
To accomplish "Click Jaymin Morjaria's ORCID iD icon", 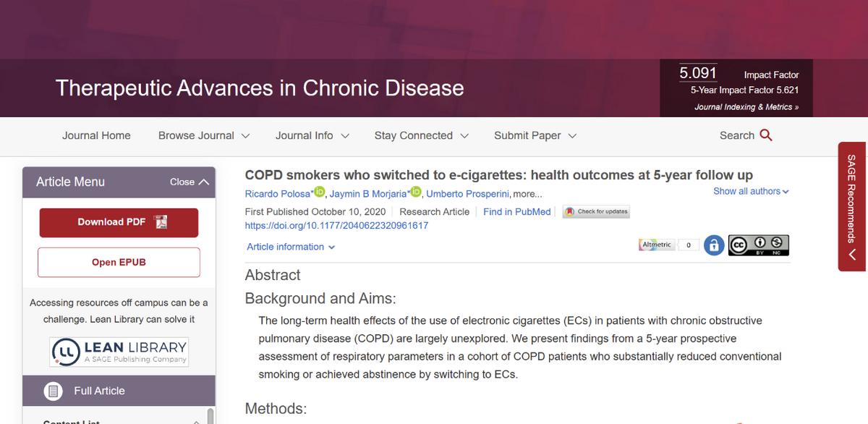I will tap(416, 192).
